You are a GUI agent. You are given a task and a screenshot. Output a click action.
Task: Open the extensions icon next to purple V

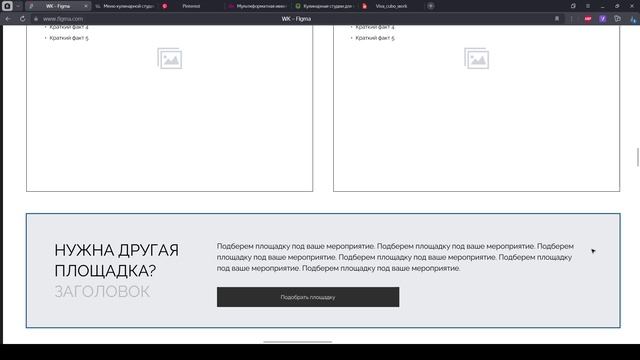point(618,19)
